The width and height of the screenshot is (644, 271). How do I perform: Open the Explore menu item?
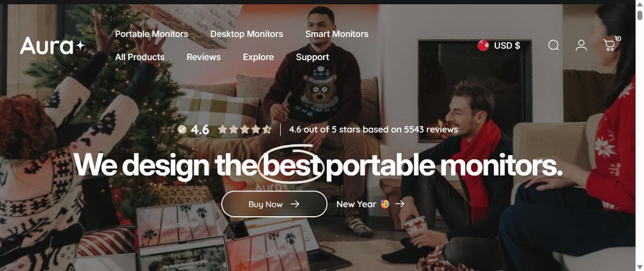click(x=258, y=57)
